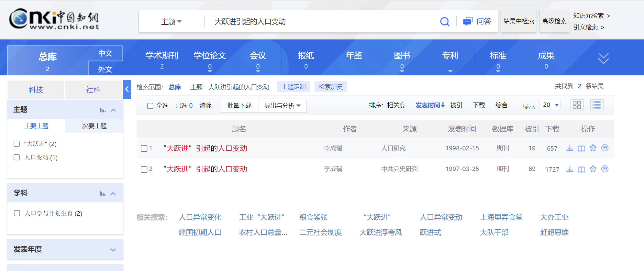Viewport: 644px width, 271px height.
Task: Select the 社科 category tab
Action: coord(93,90)
